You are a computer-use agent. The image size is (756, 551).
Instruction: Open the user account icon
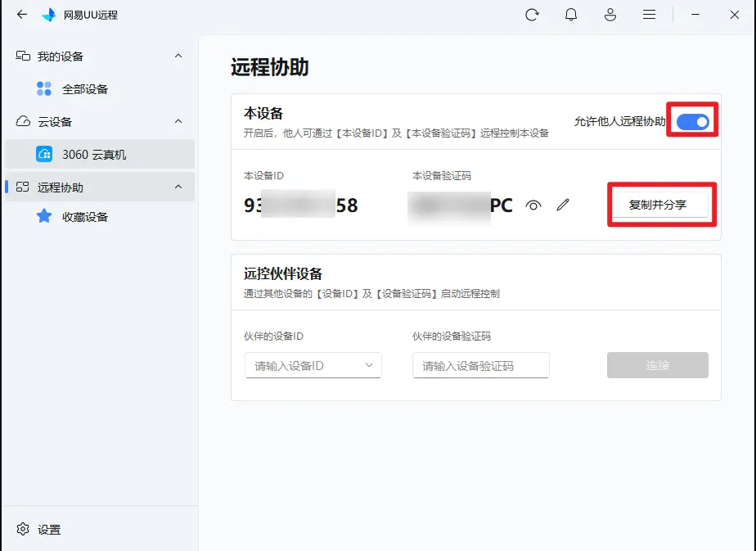point(610,15)
